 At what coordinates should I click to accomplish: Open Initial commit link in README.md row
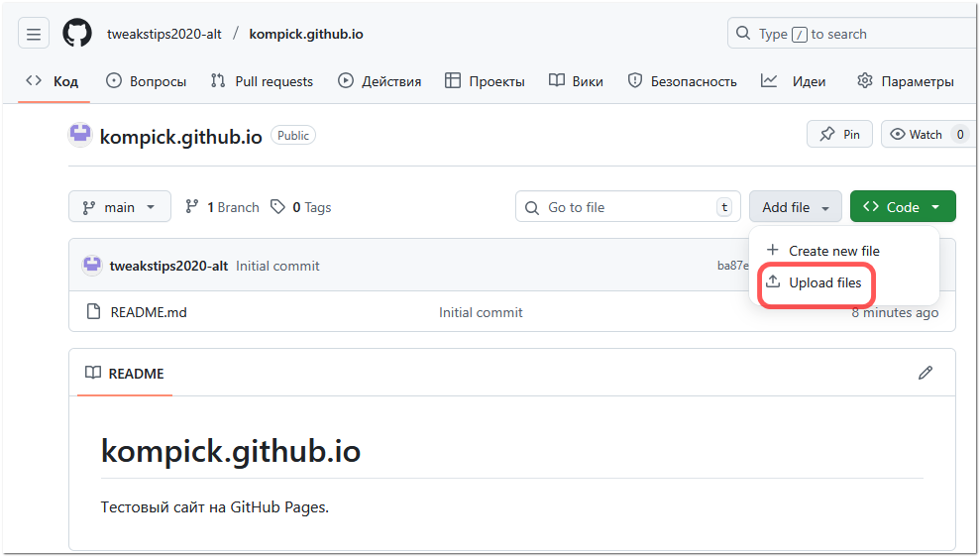pyautogui.click(x=481, y=312)
